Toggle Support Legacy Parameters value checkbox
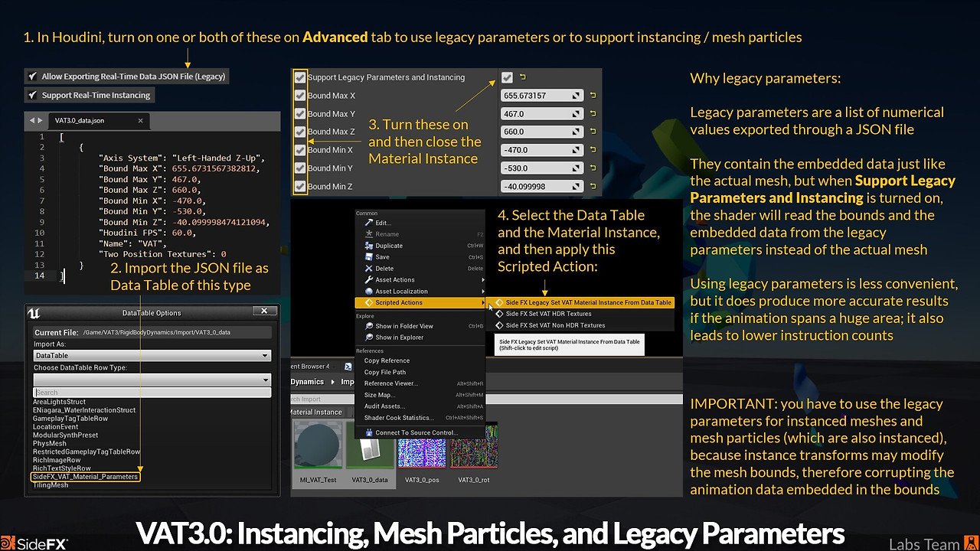The height and width of the screenshot is (551, 980). pos(507,77)
